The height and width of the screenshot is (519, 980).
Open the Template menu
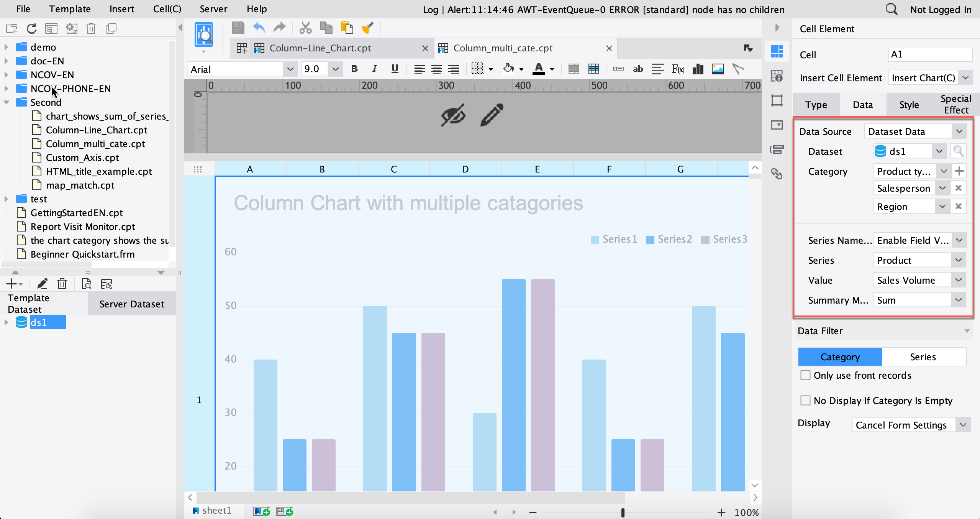pos(70,9)
